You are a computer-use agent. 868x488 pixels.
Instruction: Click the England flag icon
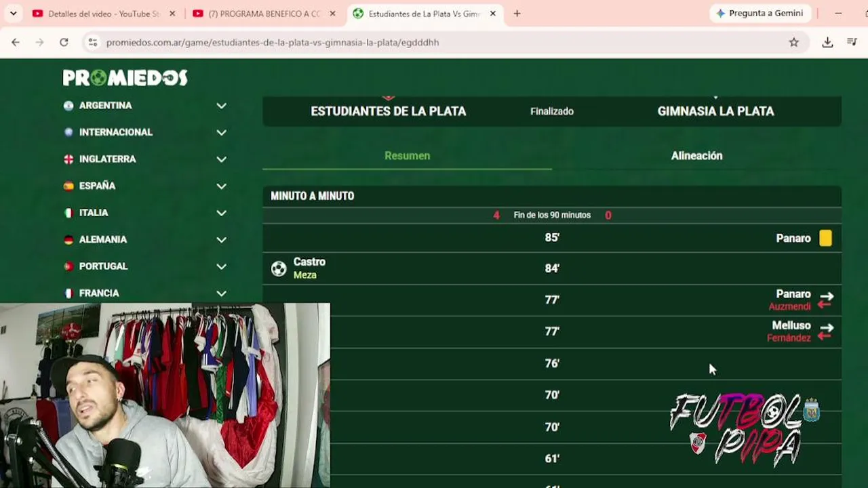click(68, 159)
